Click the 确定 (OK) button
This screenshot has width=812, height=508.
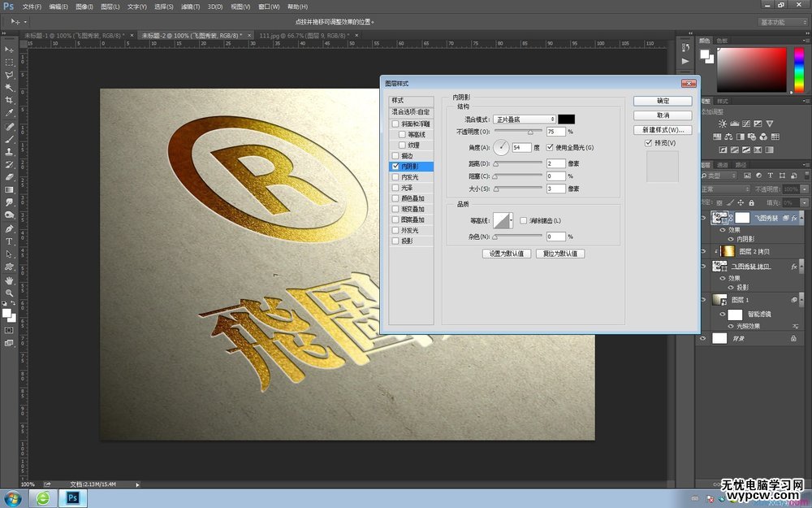pyautogui.click(x=663, y=101)
